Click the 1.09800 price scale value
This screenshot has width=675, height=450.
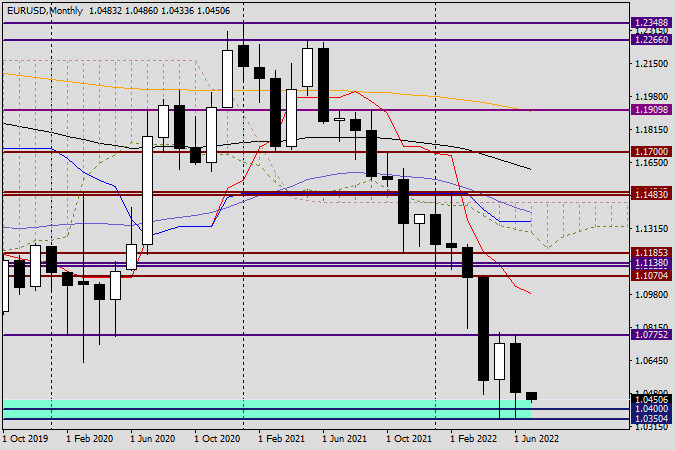tap(652, 295)
